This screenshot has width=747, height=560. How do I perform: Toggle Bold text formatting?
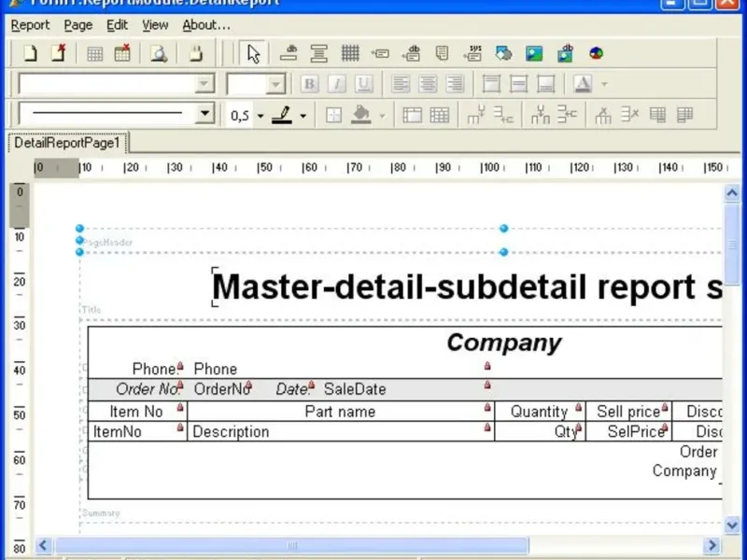click(x=310, y=84)
